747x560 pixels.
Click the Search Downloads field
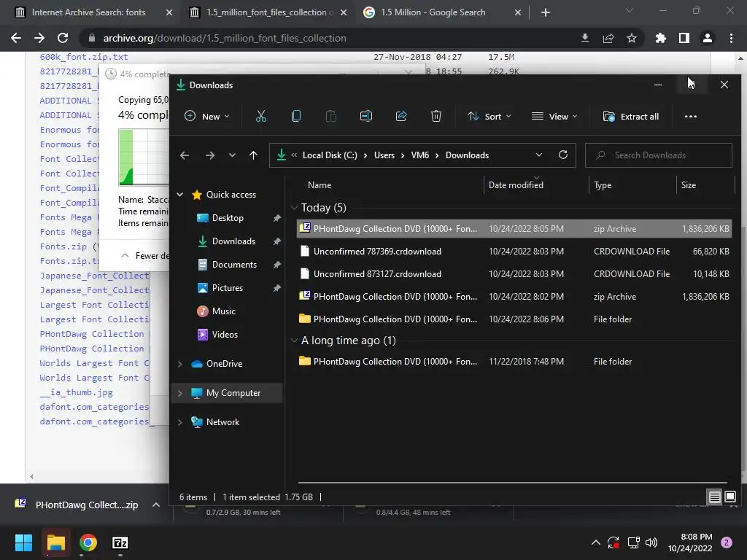click(659, 155)
